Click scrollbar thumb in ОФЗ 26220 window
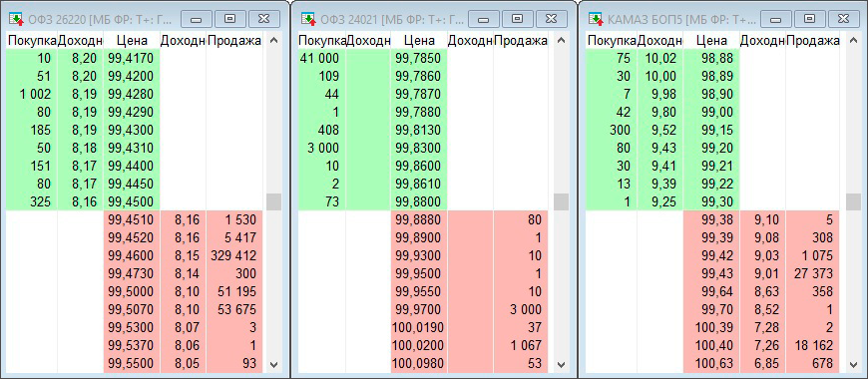The image size is (868, 379). pos(273,201)
